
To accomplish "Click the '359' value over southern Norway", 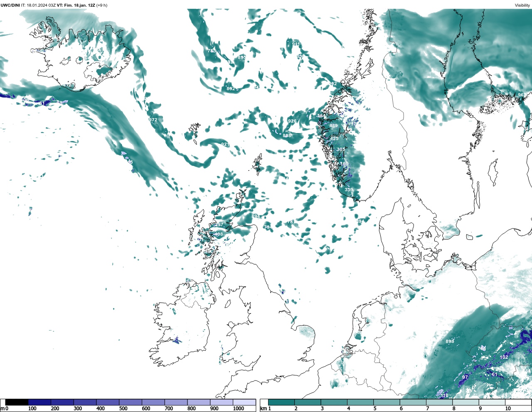I will pyautogui.click(x=349, y=190).
